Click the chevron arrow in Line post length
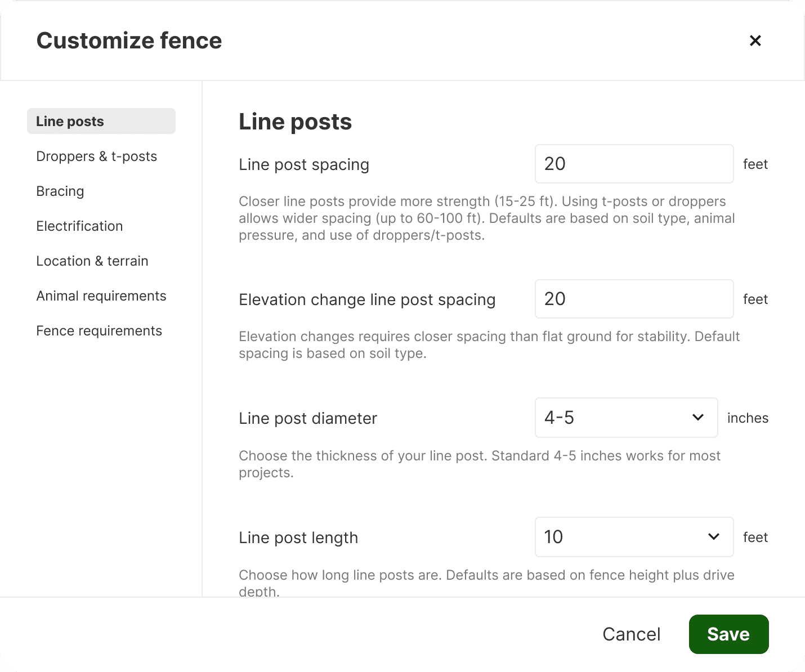 [x=714, y=537]
